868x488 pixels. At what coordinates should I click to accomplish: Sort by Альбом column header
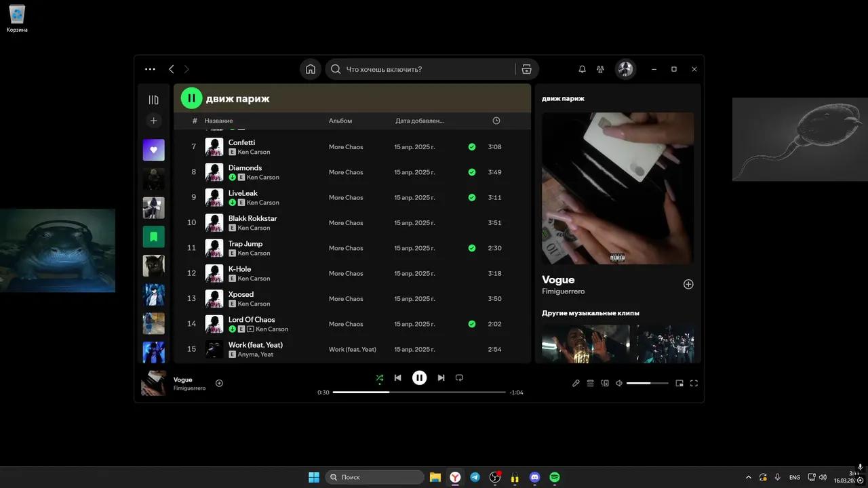coord(340,121)
